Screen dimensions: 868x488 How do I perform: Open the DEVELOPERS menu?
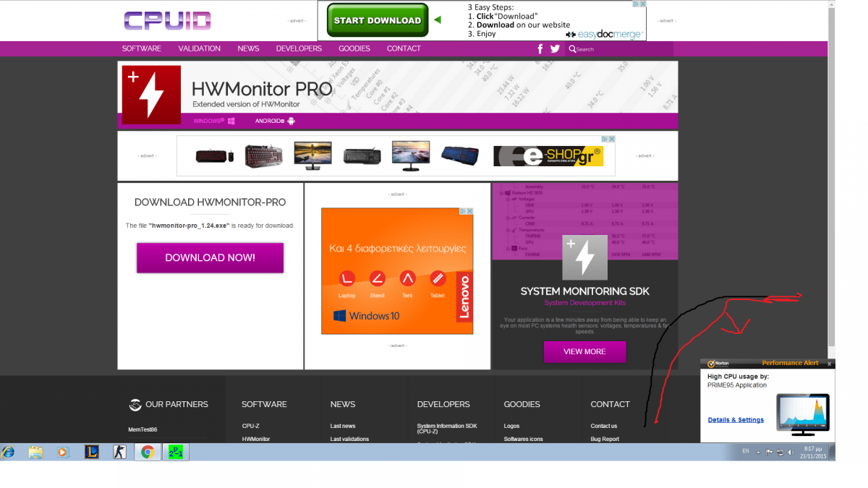pyautogui.click(x=299, y=48)
